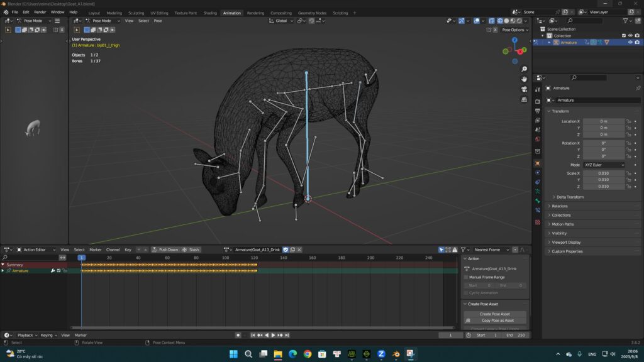
Task: Open the Nearest Frame dropdown
Action: (x=494, y=250)
